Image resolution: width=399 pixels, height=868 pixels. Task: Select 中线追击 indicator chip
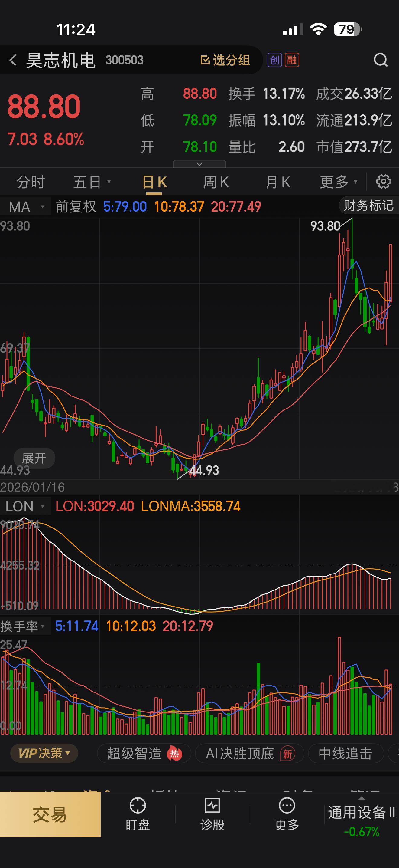tap(345, 753)
